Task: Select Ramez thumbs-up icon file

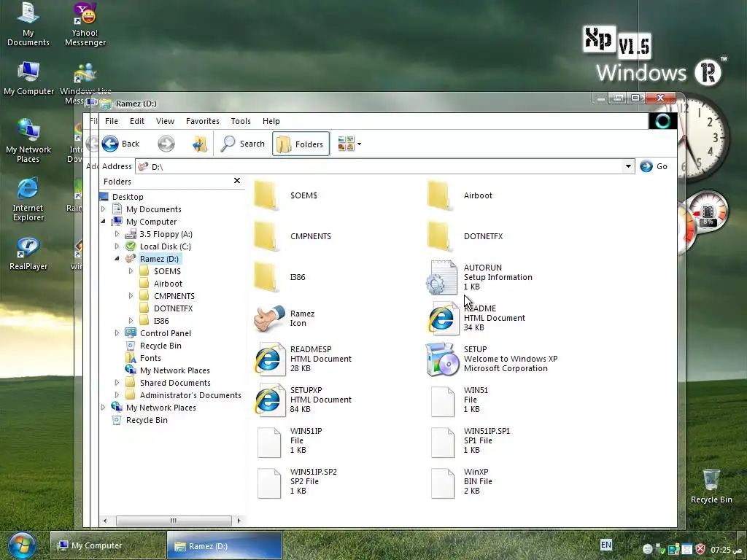Action: click(269, 318)
